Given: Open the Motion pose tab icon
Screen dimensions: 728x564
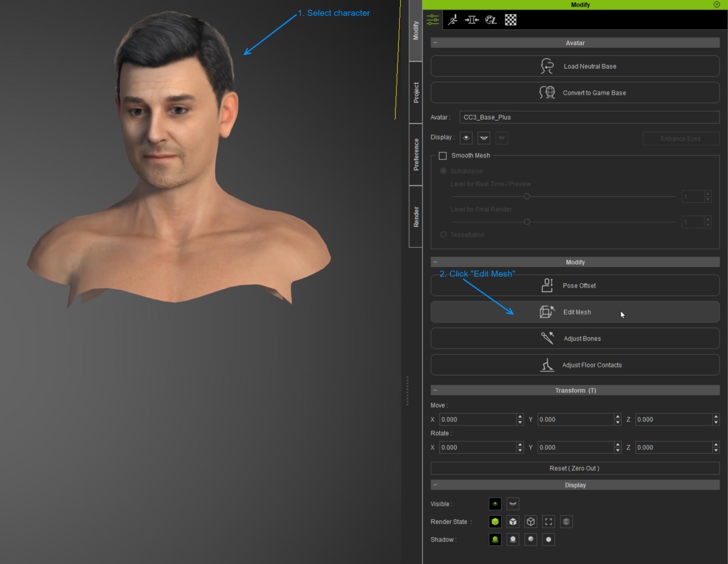Looking at the screenshot, I should pos(452,20).
